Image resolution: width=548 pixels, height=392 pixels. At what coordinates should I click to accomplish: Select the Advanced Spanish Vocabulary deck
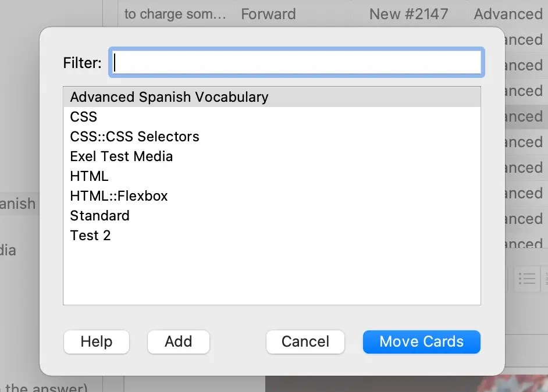pyautogui.click(x=169, y=97)
